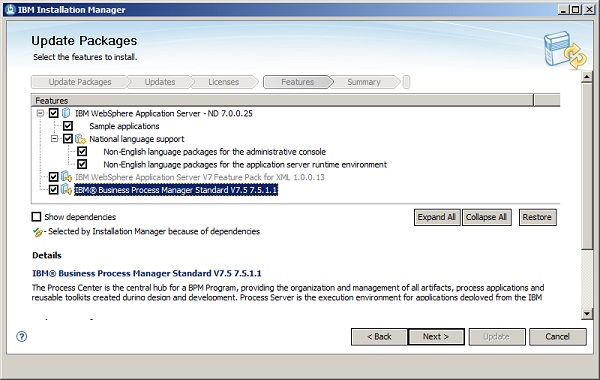Select the Features wizard step

click(297, 82)
